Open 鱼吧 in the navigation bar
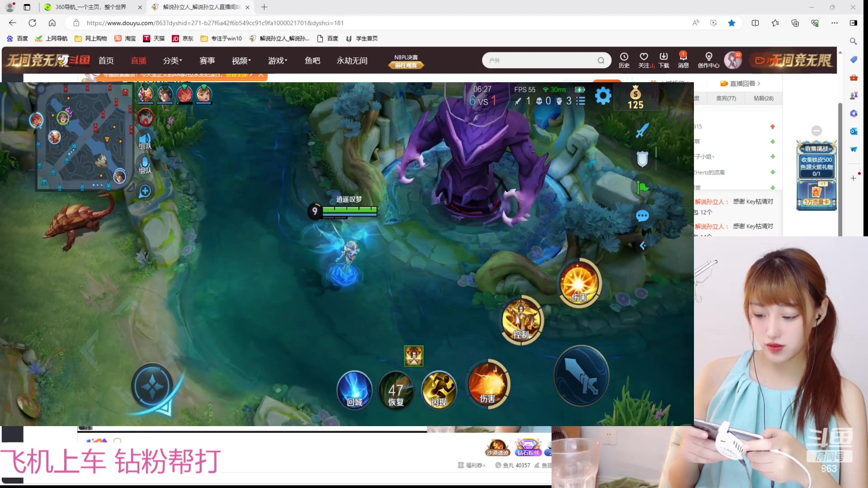 (x=312, y=61)
